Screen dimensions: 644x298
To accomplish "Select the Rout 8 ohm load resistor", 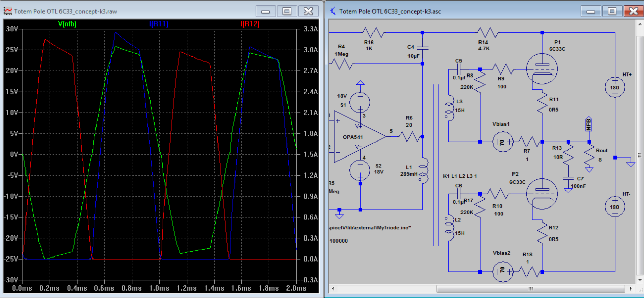I will (589, 155).
